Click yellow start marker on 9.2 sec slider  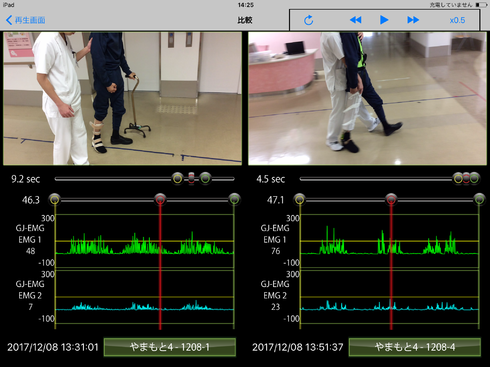pos(178,179)
